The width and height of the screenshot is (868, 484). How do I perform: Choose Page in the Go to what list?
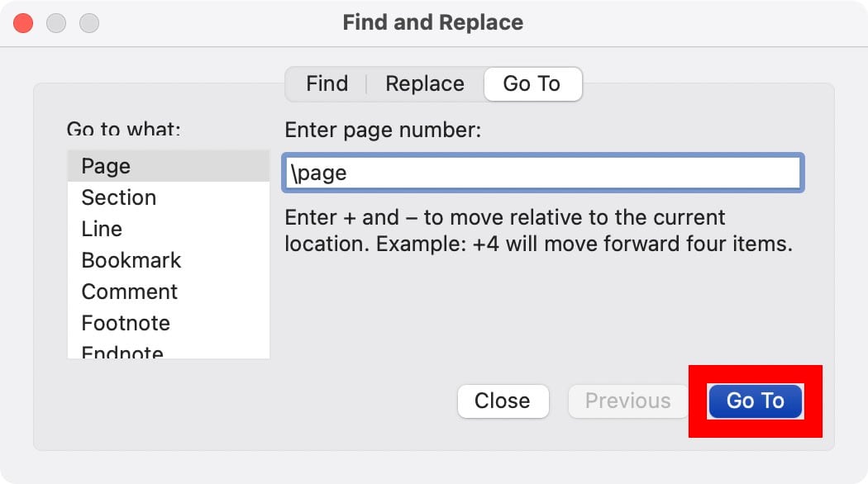pyautogui.click(x=106, y=166)
